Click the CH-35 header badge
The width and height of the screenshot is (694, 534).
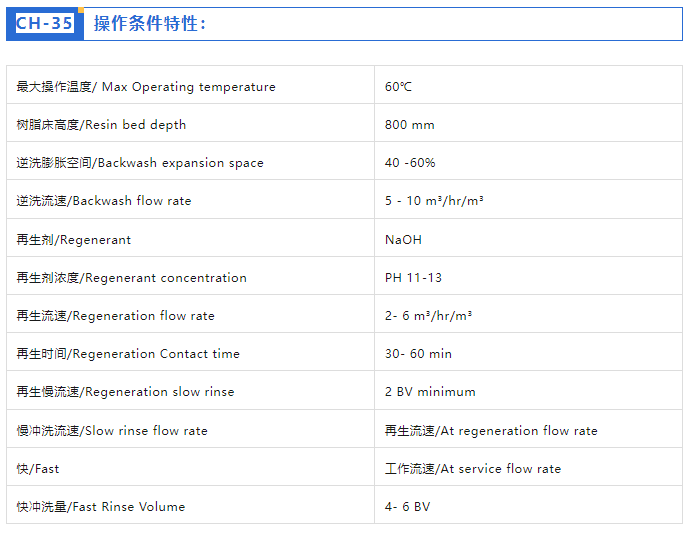(x=45, y=23)
